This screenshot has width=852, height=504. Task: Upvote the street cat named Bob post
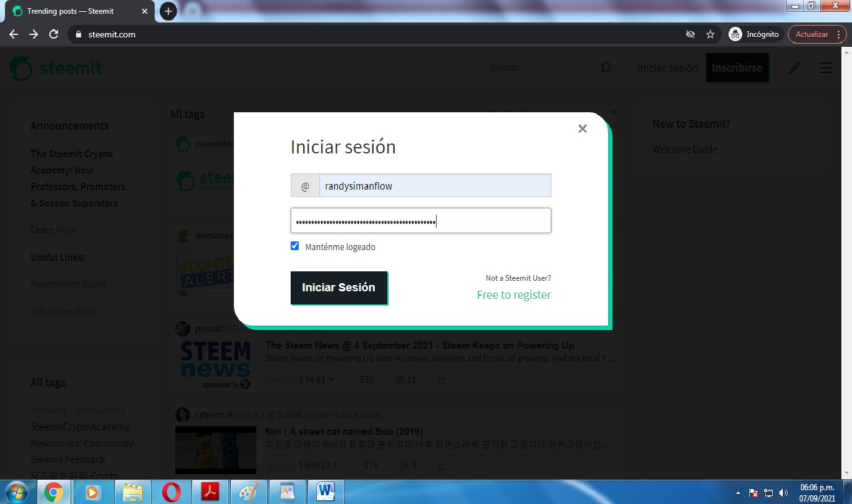(273, 465)
